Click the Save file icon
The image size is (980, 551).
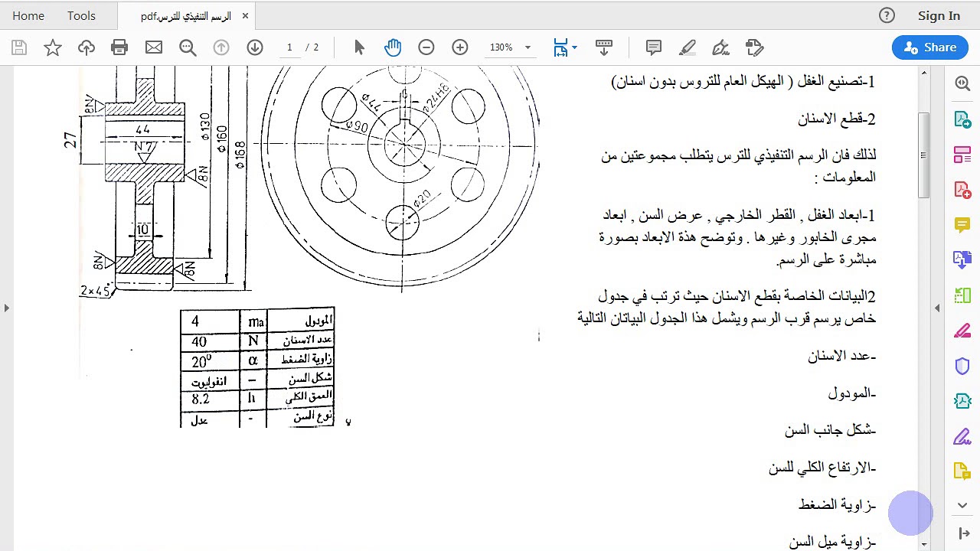coord(19,47)
